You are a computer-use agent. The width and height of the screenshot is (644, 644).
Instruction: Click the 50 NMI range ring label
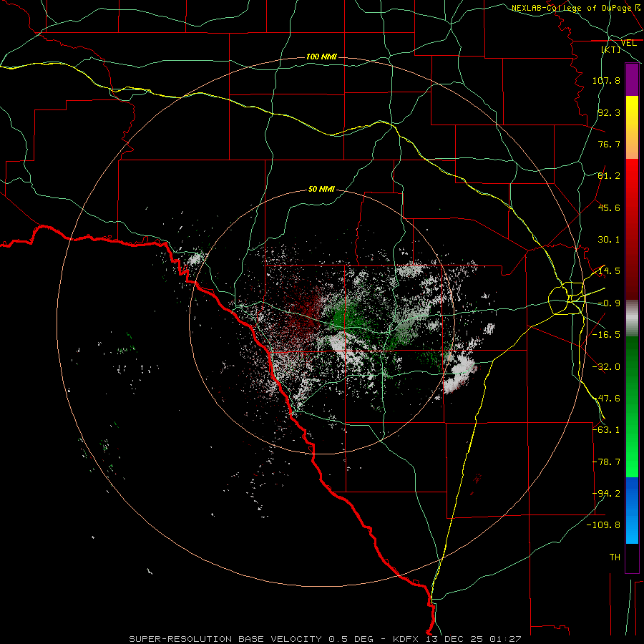point(321,189)
